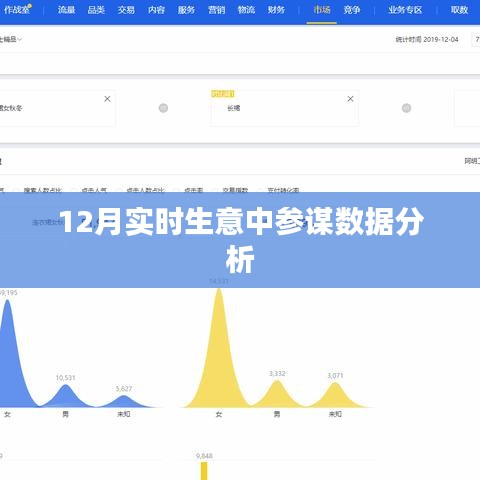Click the gray circle icon after the 长裙 card
Viewport: 480px width, 480px height.
(406, 108)
